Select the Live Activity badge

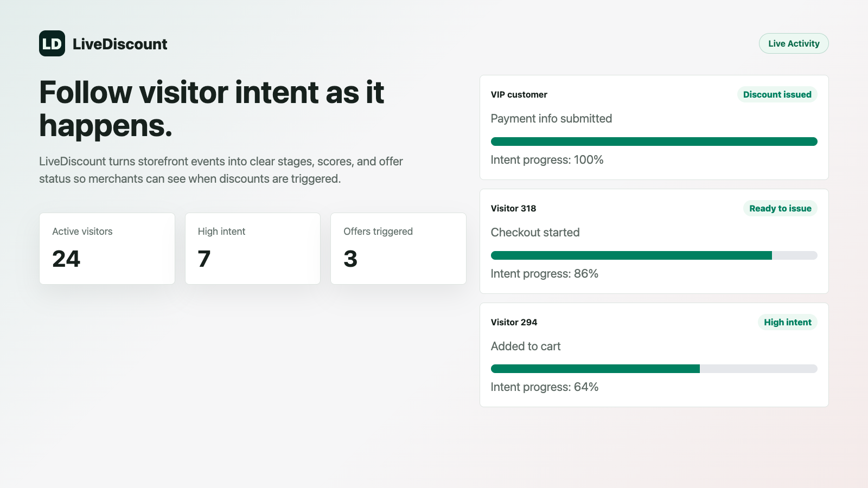pos(794,43)
